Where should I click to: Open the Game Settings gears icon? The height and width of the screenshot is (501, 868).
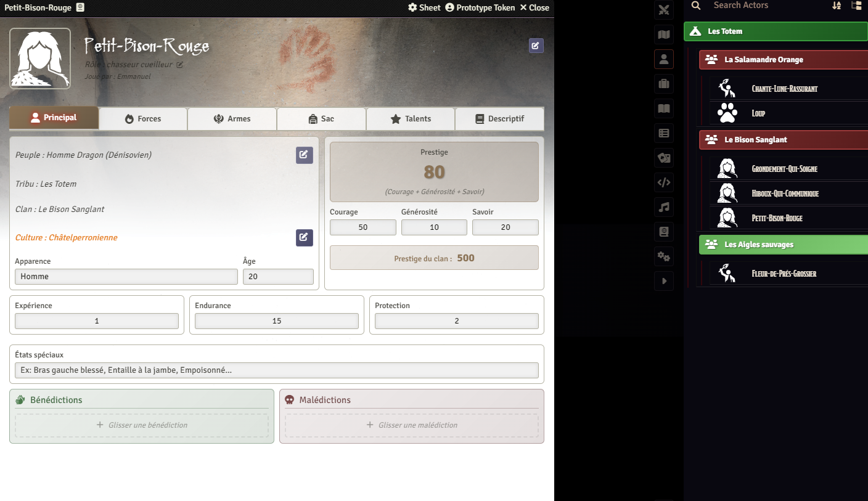click(663, 256)
